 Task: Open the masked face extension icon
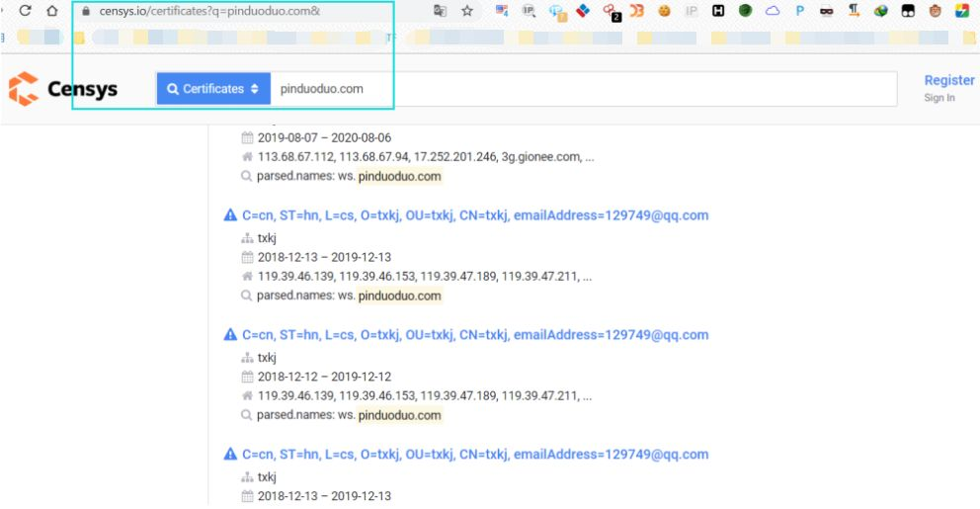click(x=826, y=11)
